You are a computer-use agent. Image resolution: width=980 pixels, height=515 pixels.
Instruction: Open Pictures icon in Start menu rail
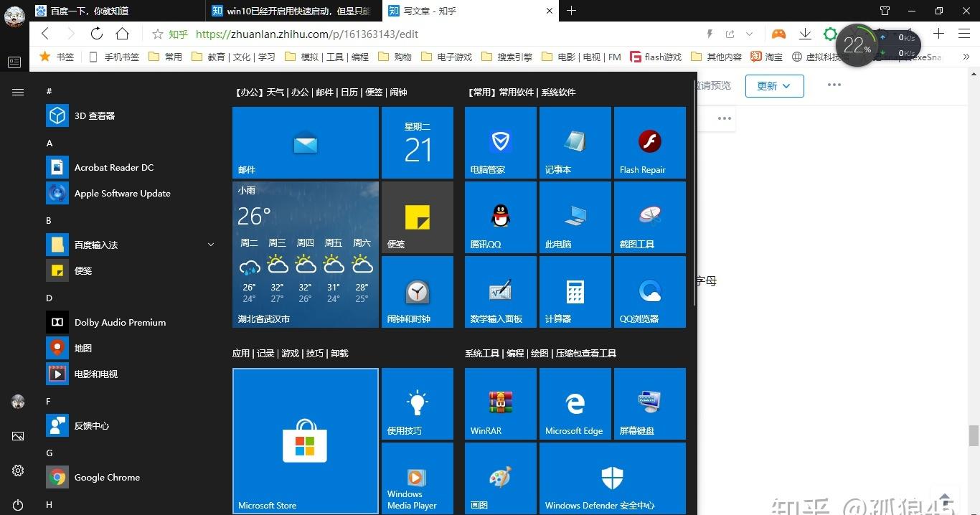point(18,436)
